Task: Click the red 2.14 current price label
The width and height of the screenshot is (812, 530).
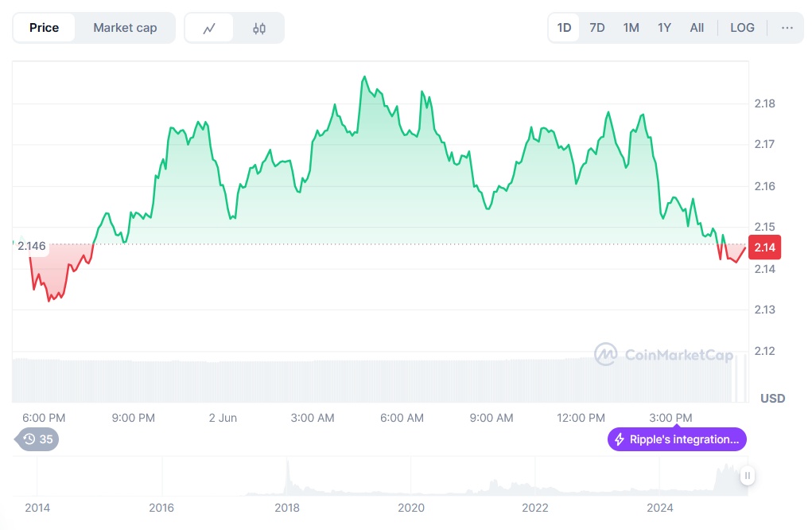Action: click(x=764, y=247)
